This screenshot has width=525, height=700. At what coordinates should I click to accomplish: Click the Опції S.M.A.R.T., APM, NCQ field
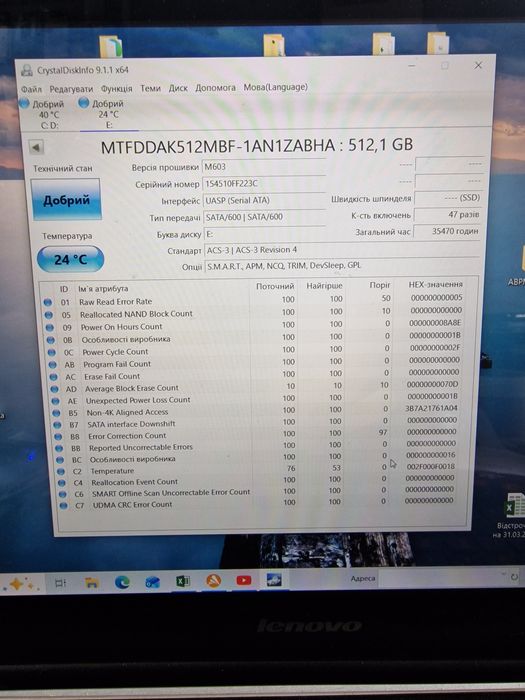click(342, 266)
